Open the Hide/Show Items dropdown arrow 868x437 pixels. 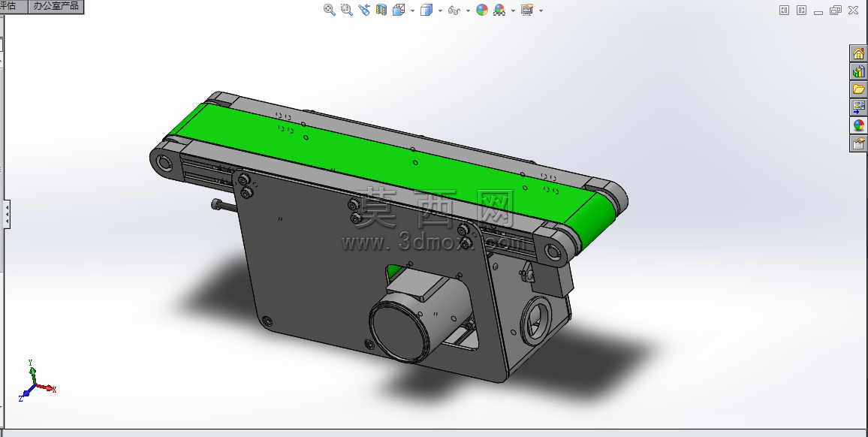[x=468, y=11]
